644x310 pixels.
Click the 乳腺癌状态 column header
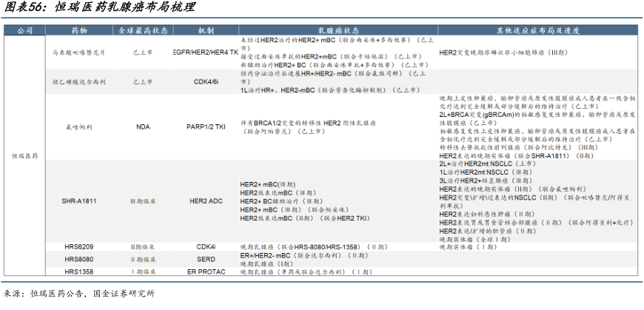click(338, 31)
